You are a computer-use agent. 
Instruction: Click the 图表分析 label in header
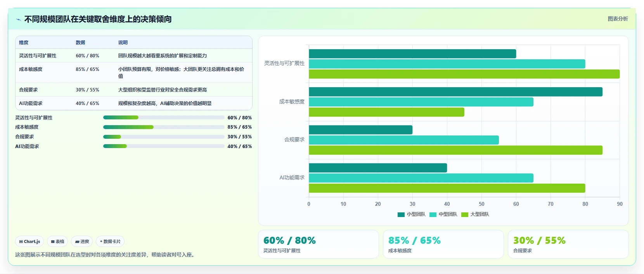click(618, 19)
